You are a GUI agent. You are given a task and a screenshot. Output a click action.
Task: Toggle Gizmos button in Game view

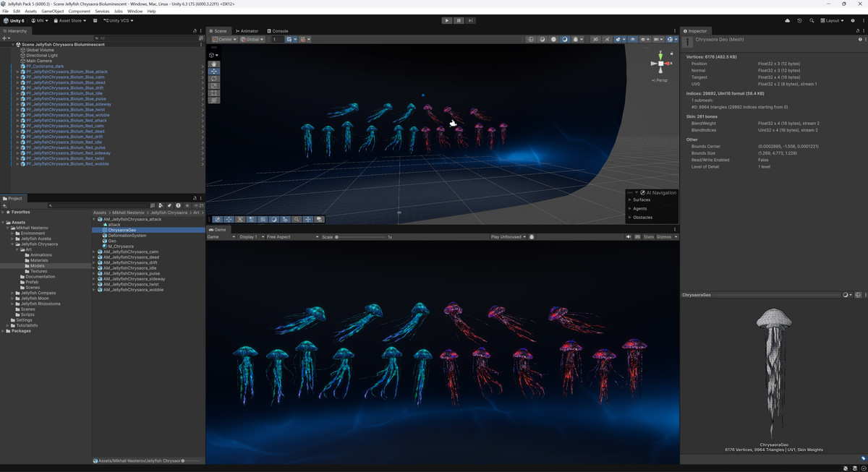(664, 237)
